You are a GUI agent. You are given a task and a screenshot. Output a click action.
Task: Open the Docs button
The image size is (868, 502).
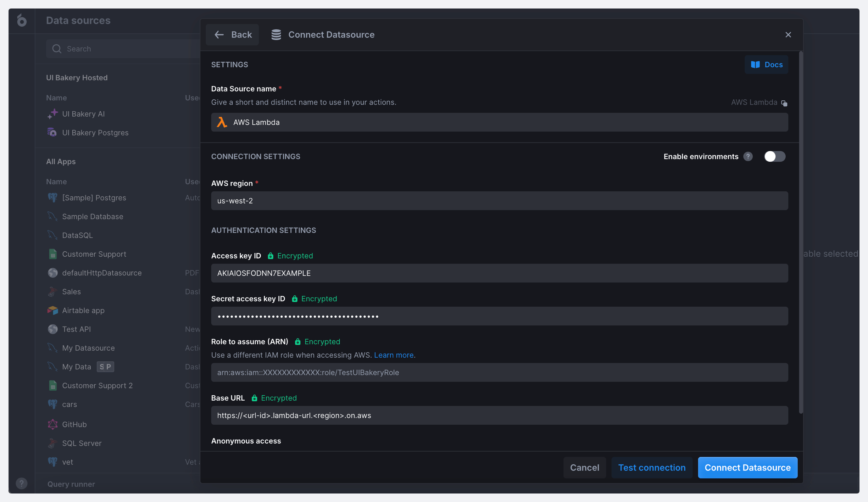click(x=766, y=65)
